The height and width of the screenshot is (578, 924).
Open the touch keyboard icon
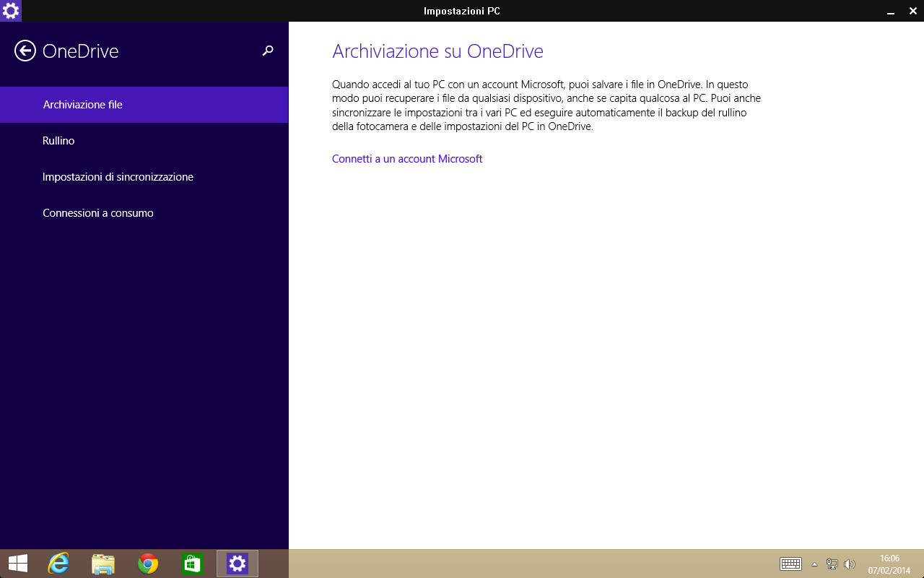point(791,564)
